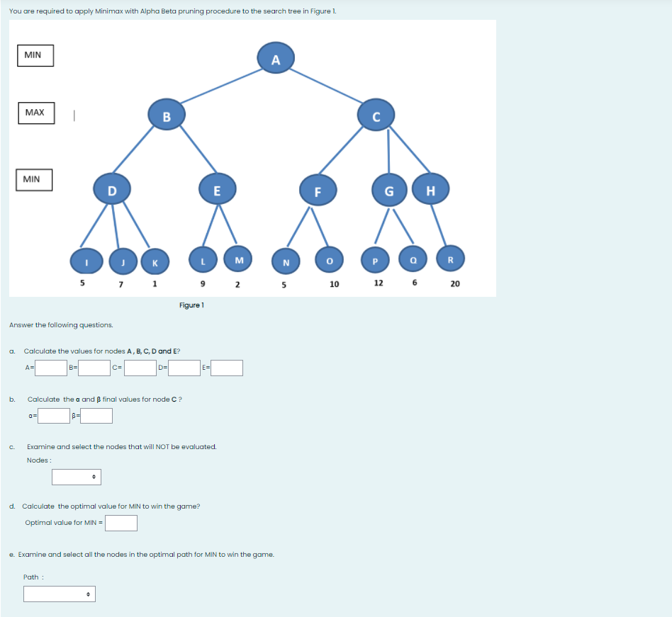
Task: Click leaf node O
Action: click(329, 260)
